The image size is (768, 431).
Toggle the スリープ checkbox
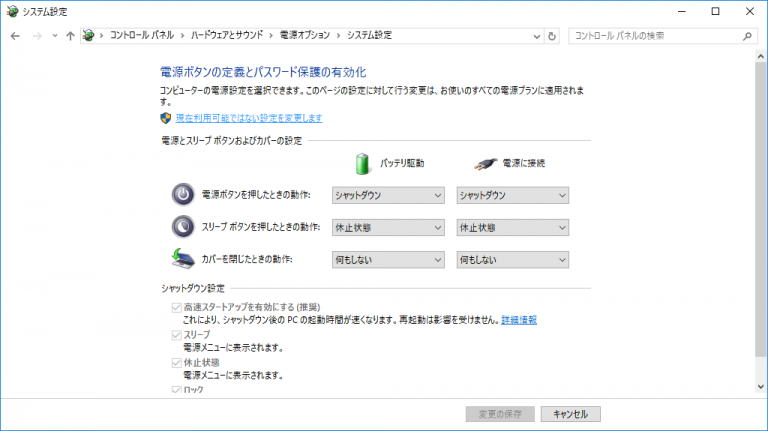tap(178, 335)
